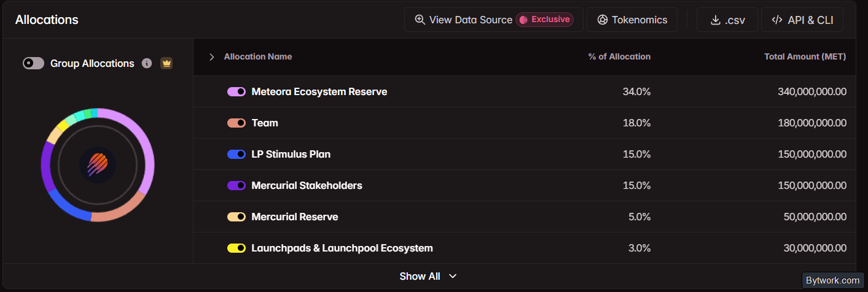Click the 30,000,000.00 total amount

pos(815,248)
